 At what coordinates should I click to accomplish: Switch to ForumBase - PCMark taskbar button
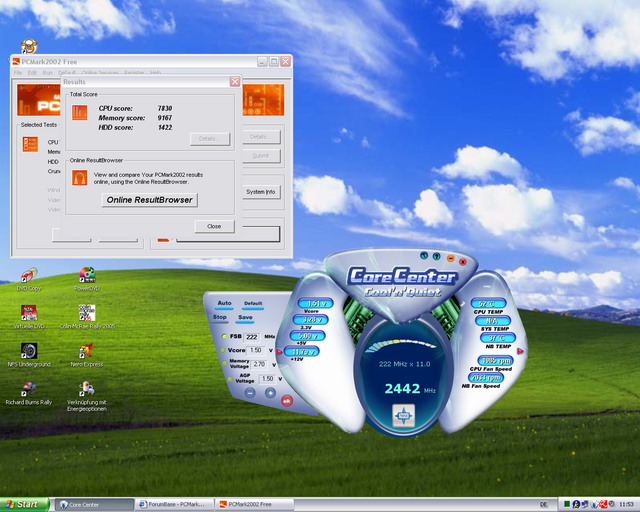175,505
